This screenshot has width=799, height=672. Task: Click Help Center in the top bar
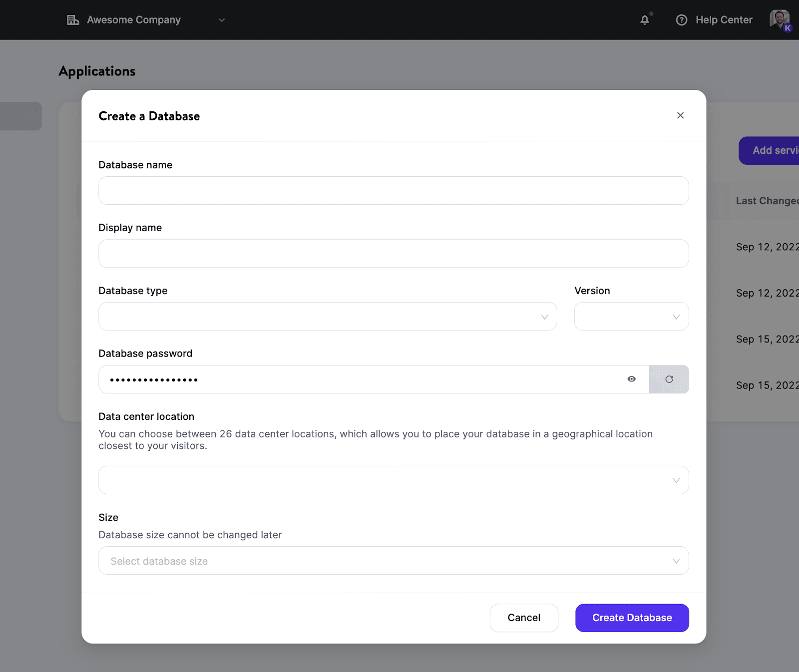[x=724, y=20]
